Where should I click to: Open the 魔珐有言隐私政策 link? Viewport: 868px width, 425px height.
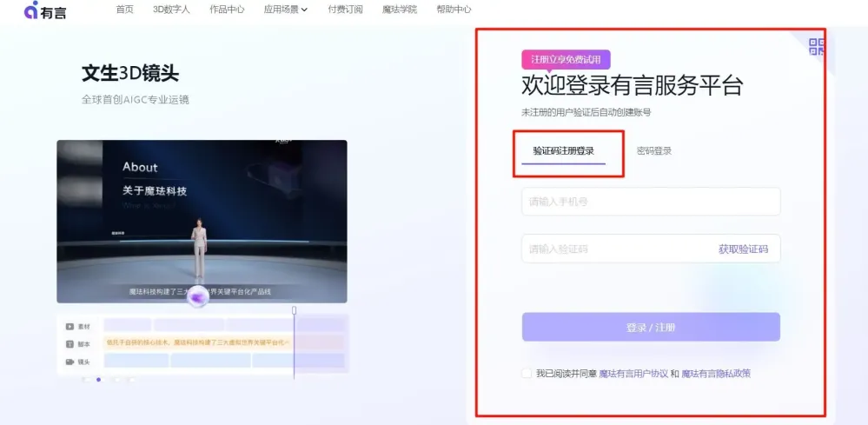(716, 374)
